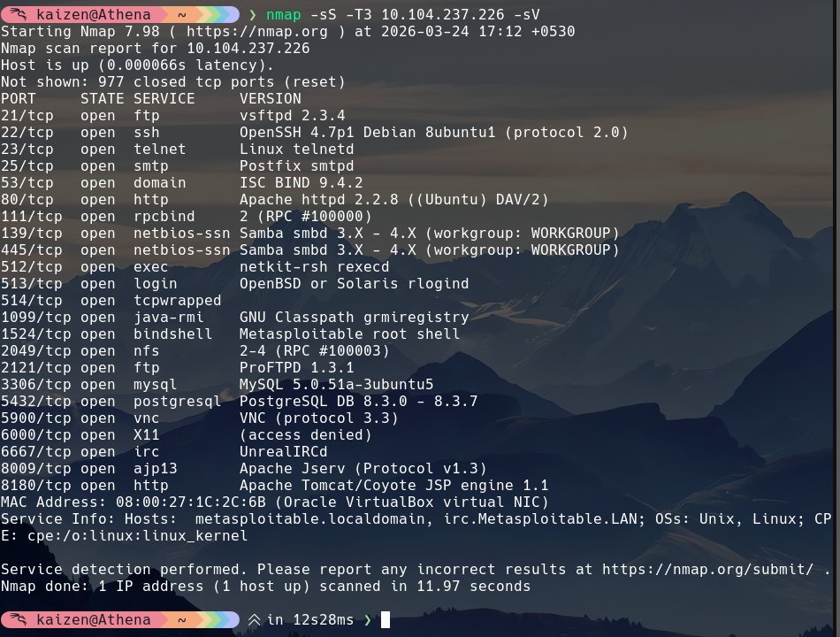Click the PORT column header

point(19,99)
